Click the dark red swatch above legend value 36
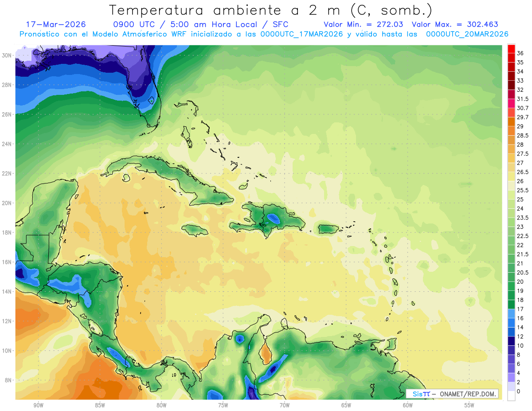Image resolution: width=532 pixels, height=411 pixels. coord(511,48)
